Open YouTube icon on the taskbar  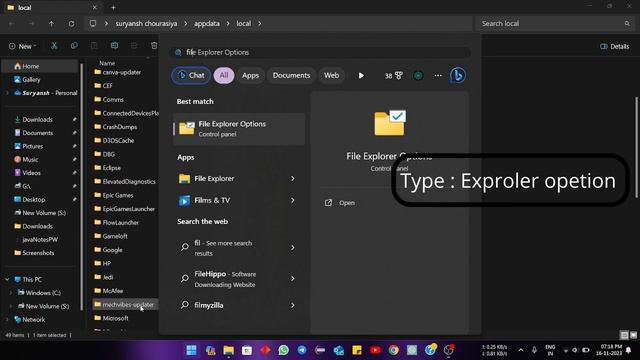coord(375,350)
